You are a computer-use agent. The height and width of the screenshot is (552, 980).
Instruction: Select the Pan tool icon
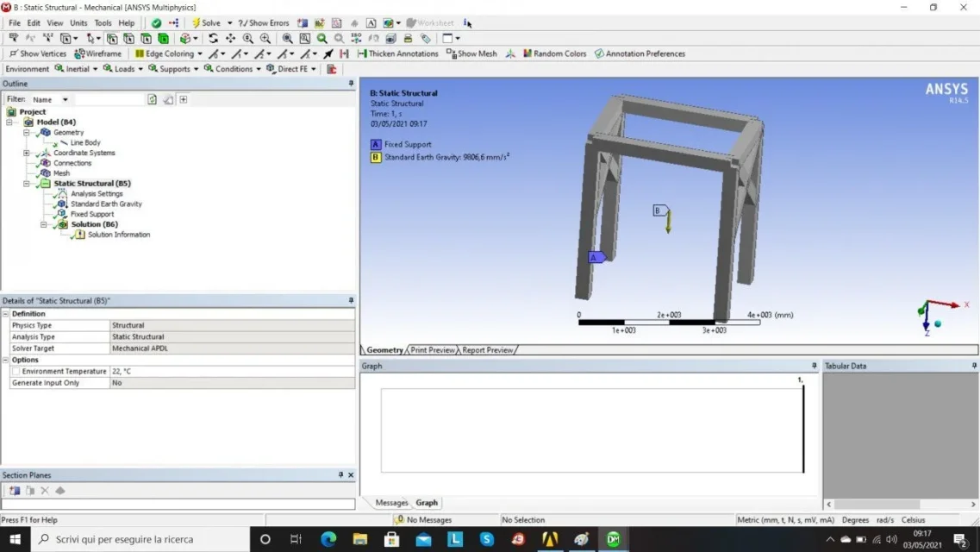(x=231, y=38)
